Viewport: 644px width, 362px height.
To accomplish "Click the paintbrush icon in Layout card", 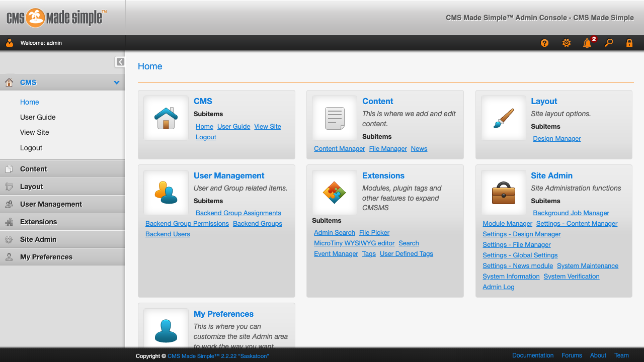I will coord(504,118).
